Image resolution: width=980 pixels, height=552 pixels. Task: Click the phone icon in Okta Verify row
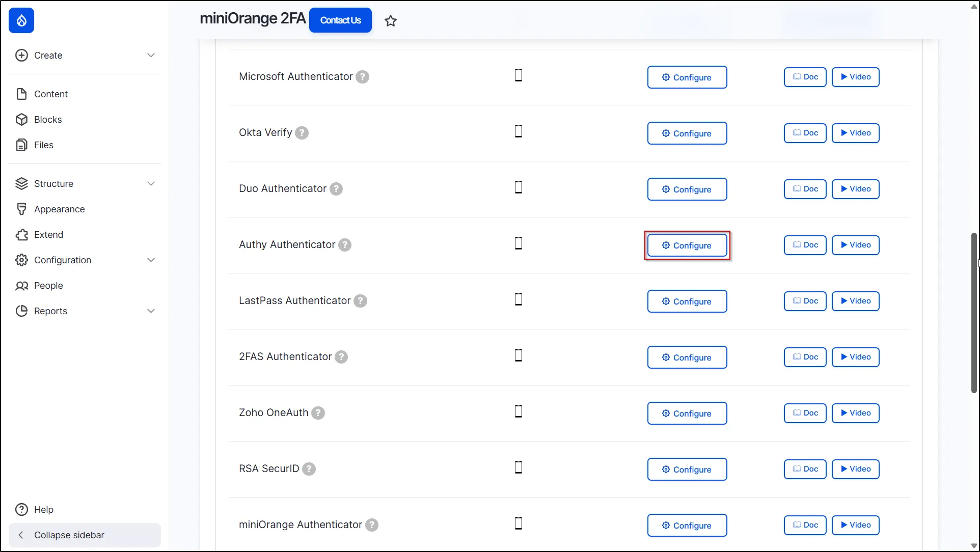519,131
